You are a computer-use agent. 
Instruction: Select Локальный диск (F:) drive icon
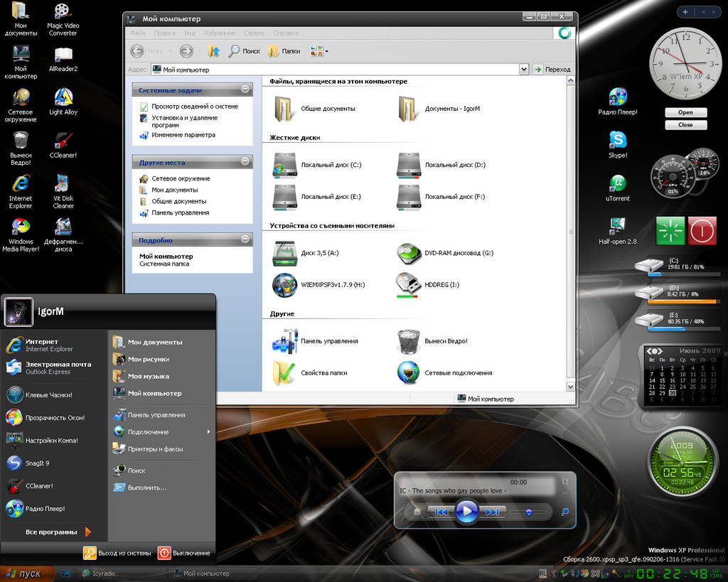pyautogui.click(x=409, y=197)
